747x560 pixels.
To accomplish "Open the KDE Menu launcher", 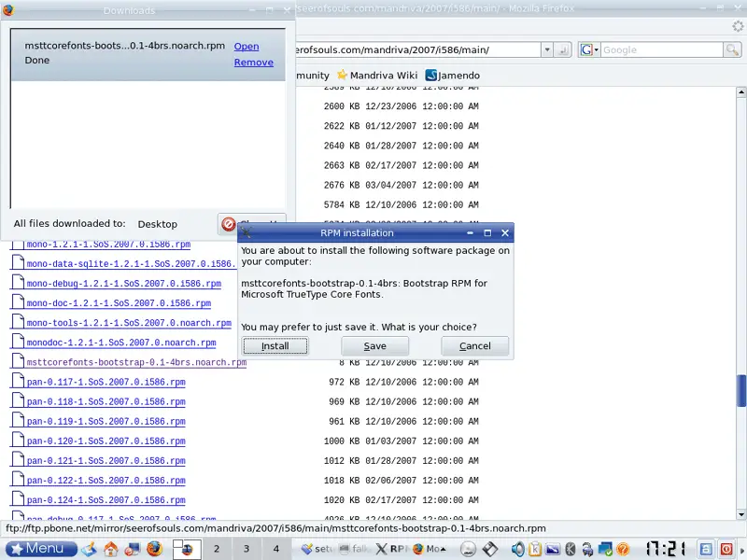I will (40, 549).
